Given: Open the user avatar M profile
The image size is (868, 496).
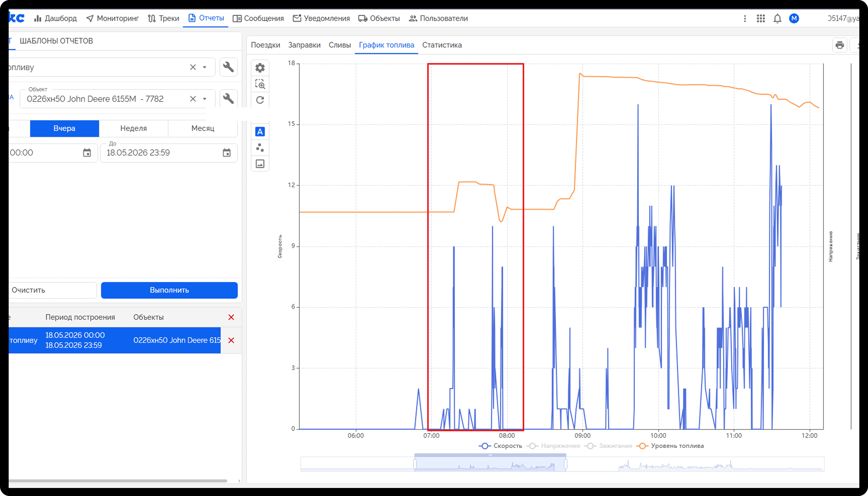Looking at the screenshot, I should pyautogui.click(x=794, y=18).
